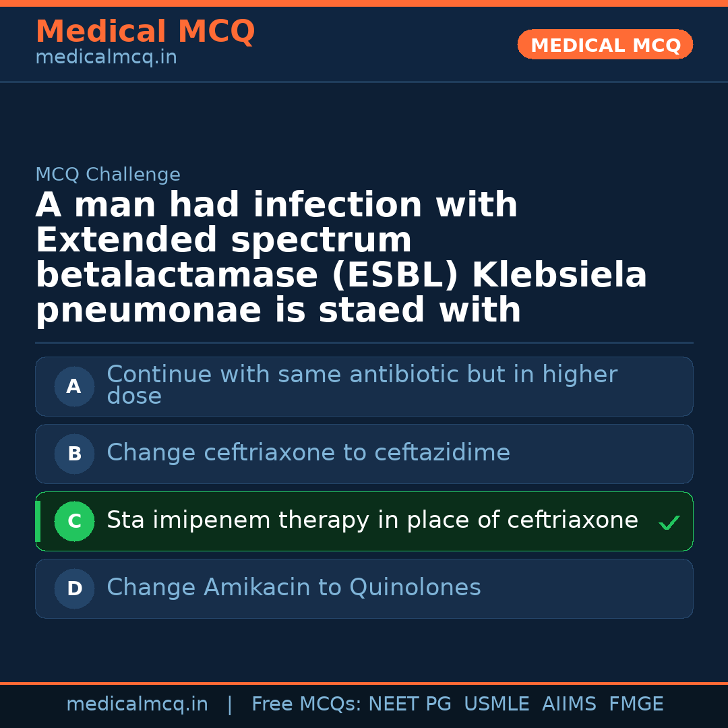Pick Change Amikacin to Quinolones option
The image size is (728, 728).
pyautogui.click(x=293, y=588)
